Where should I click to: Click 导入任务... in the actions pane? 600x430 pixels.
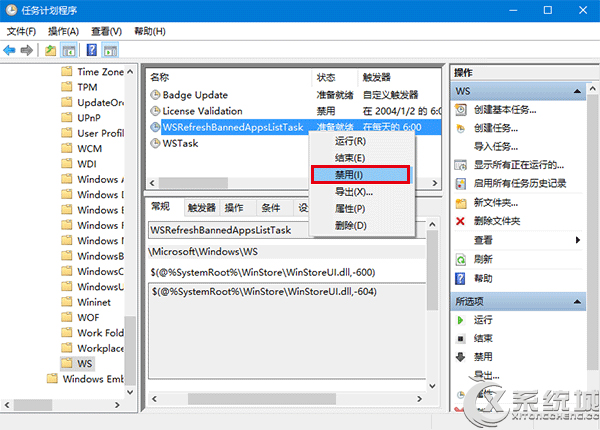[x=496, y=147]
